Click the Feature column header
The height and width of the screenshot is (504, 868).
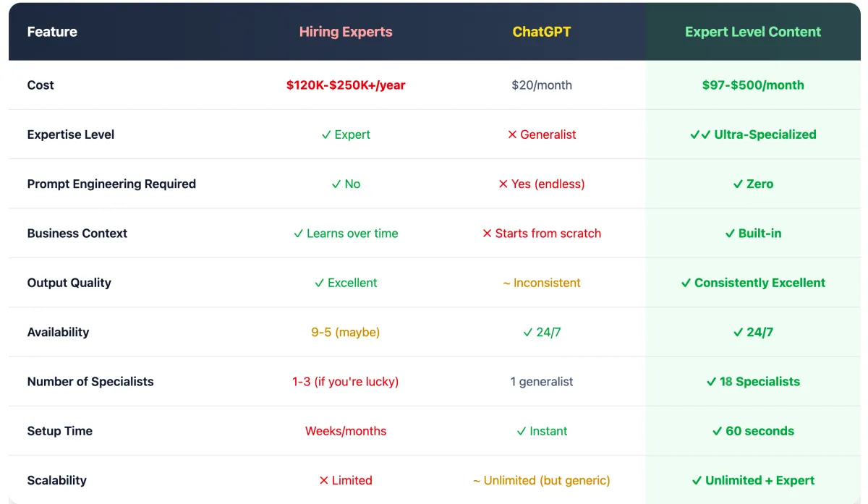[x=52, y=32]
